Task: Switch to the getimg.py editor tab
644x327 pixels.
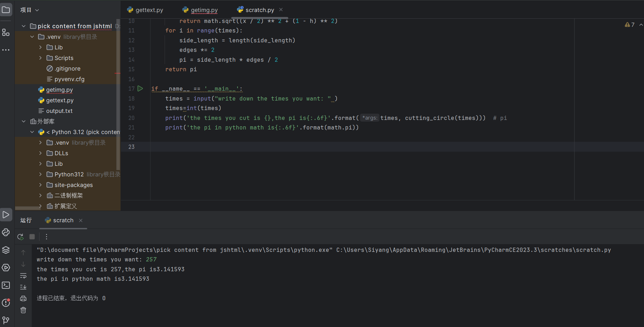Action: click(x=200, y=10)
